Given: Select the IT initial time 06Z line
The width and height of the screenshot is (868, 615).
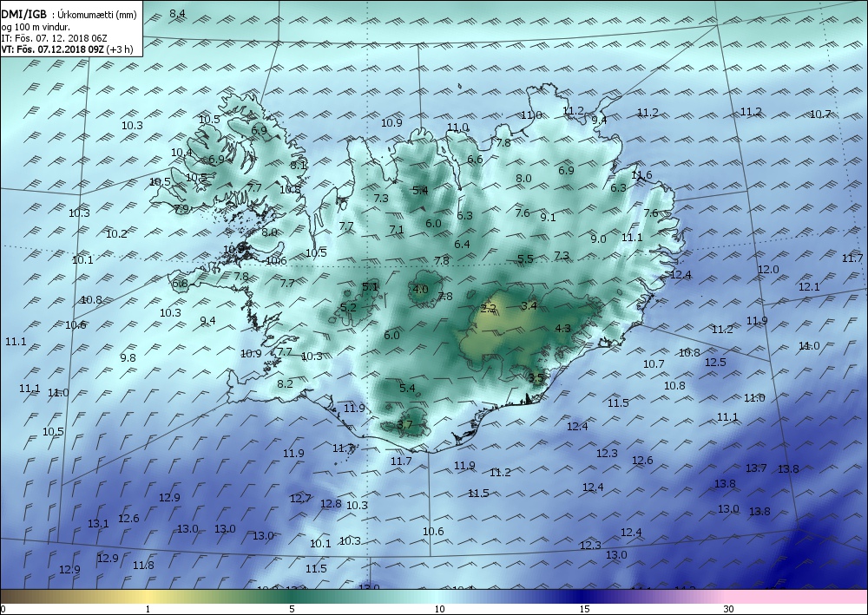Looking at the screenshot, I should pyautogui.click(x=54, y=38).
